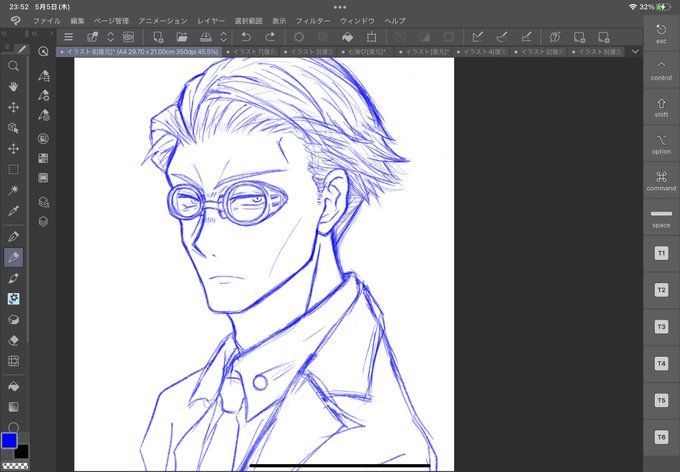Click the Scale/Rotate transform icon
Viewport: 680px width, 472px height.
point(371,37)
